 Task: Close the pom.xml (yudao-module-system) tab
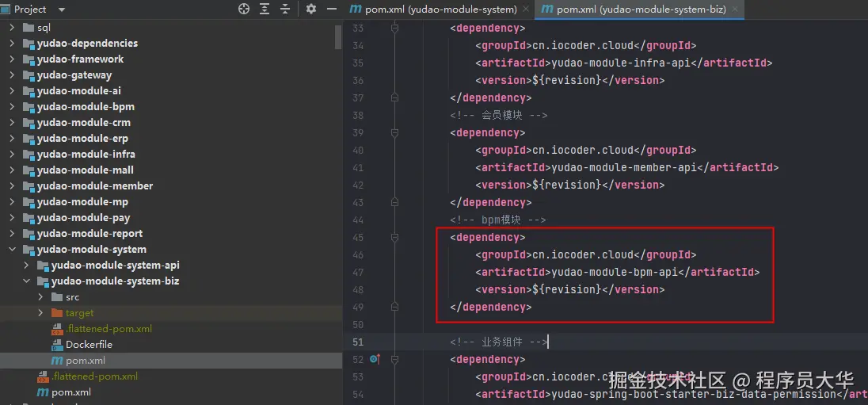point(525,10)
